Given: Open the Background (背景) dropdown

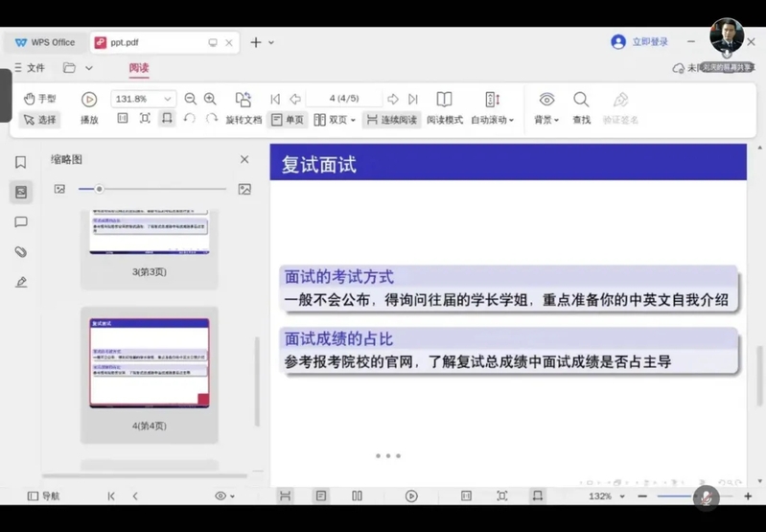Looking at the screenshot, I should pos(546,107).
